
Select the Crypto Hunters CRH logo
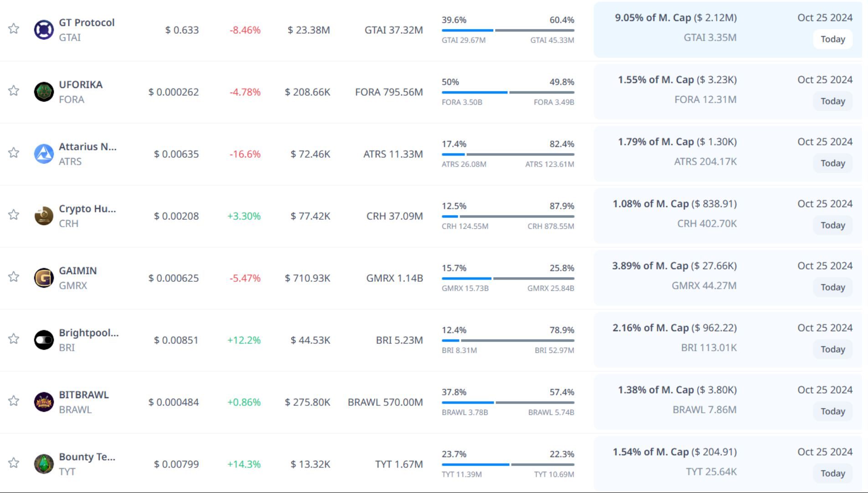point(44,216)
